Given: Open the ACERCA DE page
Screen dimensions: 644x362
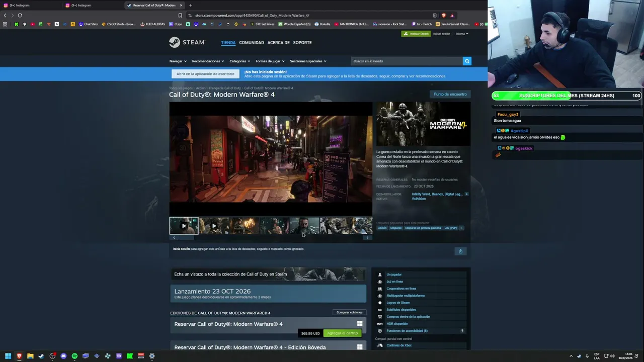Looking at the screenshot, I should 279,43.
